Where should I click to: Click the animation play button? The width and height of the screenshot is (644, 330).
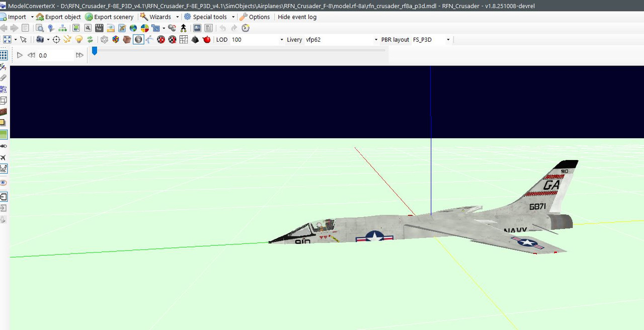tap(20, 55)
